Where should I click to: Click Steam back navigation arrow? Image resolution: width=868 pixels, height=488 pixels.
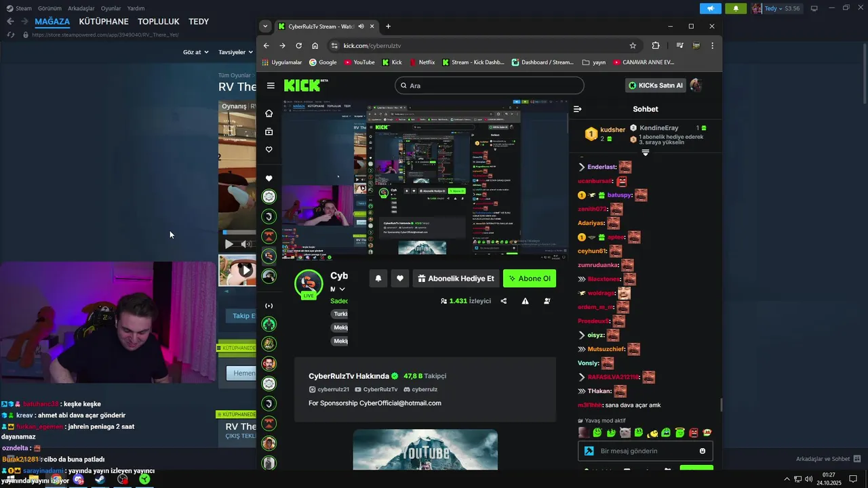(10, 22)
